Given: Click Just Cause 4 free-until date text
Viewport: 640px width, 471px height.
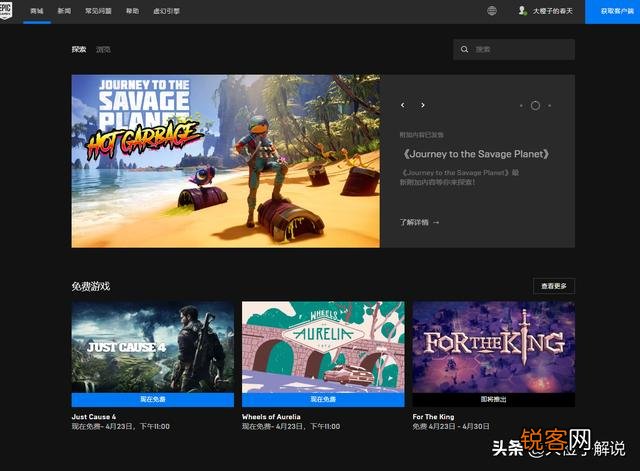Looking at the screenshot, I should tap(120, 427).
